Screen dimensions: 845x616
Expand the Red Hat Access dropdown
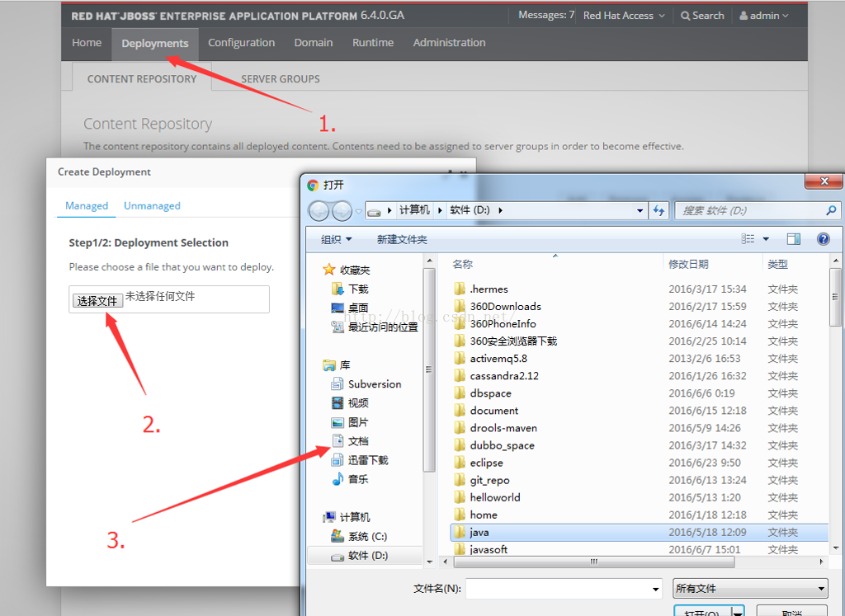tap(624, 16)
